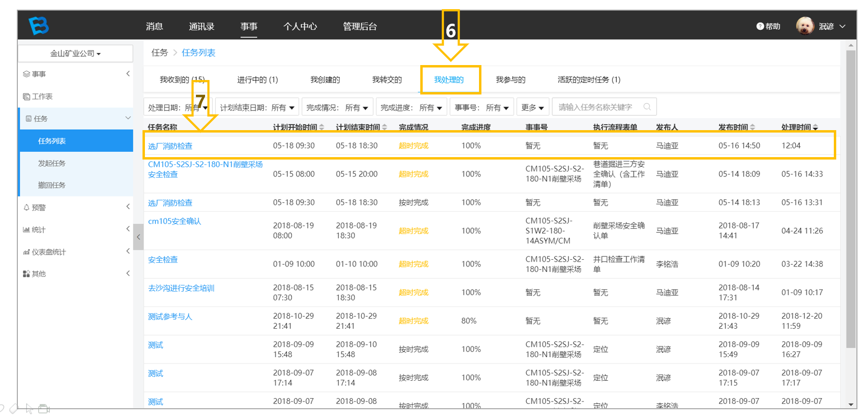This screenshot has height=415, width=868.
Task: Click the task name keyword search field
Action: tap(604, 107)
